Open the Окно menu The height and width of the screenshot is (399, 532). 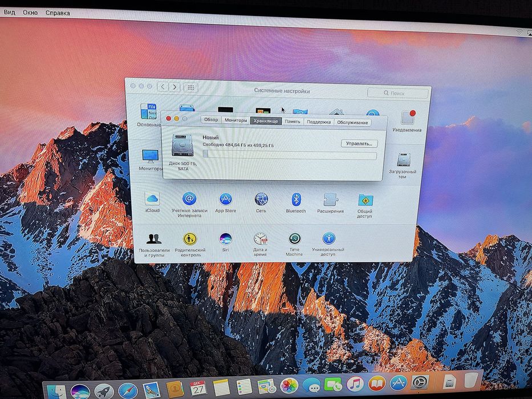(30, 13)
